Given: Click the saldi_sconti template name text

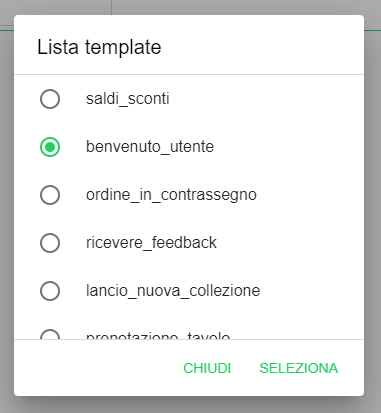Looking at the screenshot, I should coord(128,99).
